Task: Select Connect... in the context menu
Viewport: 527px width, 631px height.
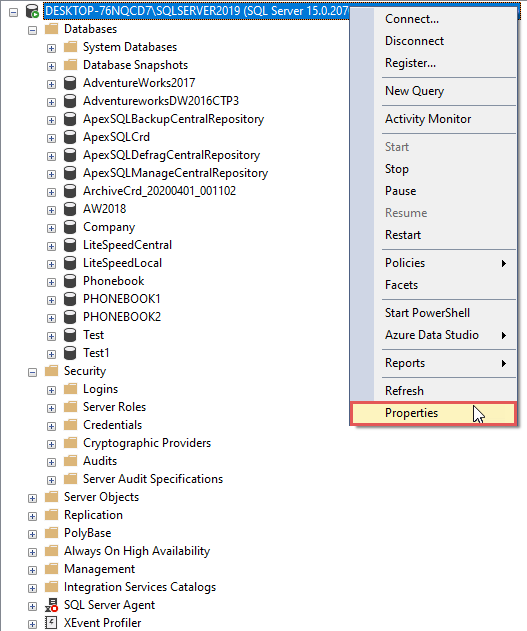Action: click(433, 19)
